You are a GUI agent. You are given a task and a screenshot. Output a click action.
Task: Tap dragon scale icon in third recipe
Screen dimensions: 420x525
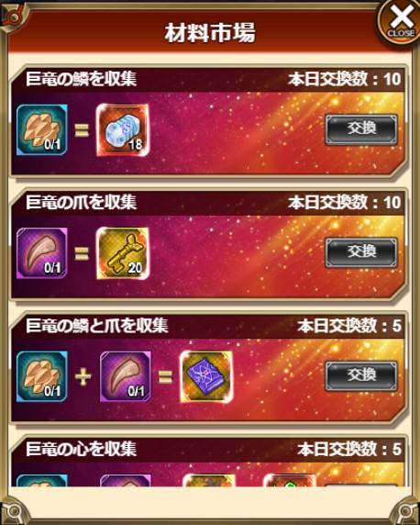pyautogui.click(x=42, y=376)
